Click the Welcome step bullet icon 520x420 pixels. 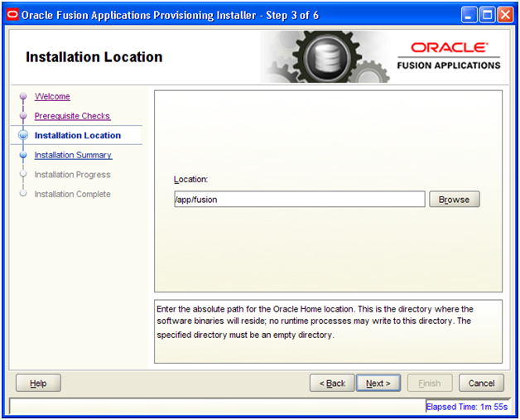pos(23,96)
